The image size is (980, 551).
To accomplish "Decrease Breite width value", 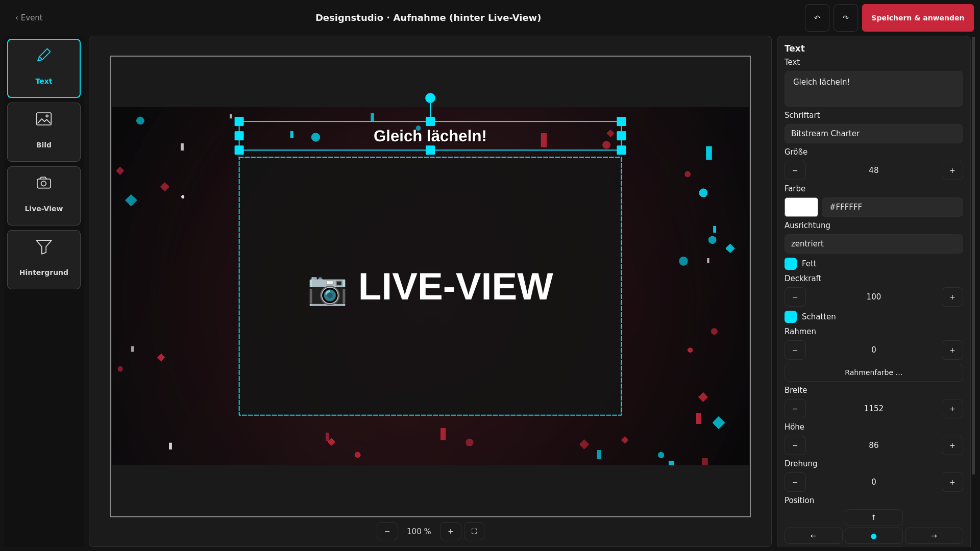I will pos(795,409).
